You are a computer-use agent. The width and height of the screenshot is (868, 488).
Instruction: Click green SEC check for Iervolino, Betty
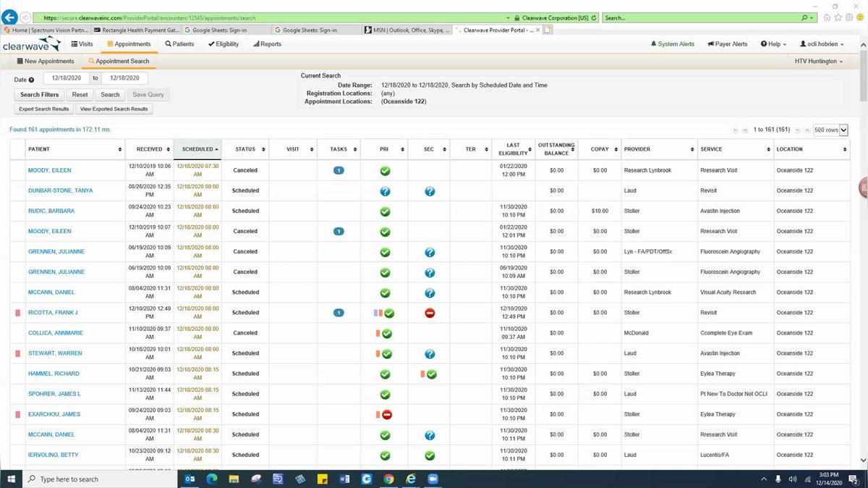pos(430,455)
